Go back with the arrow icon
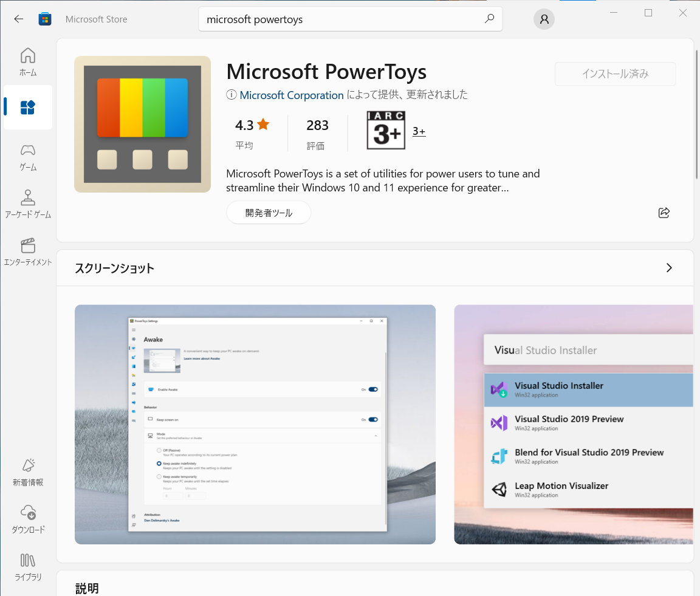Image resolution: width=700 pixels, height=596 pixels. (19, 19)
